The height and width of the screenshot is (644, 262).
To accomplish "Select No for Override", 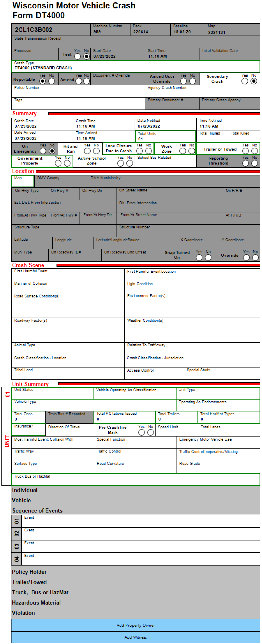I will [255, 258].
